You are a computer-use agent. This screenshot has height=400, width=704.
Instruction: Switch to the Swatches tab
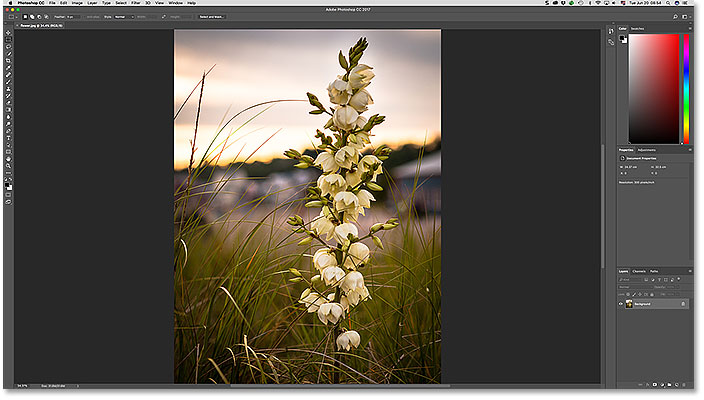(637, 28)
